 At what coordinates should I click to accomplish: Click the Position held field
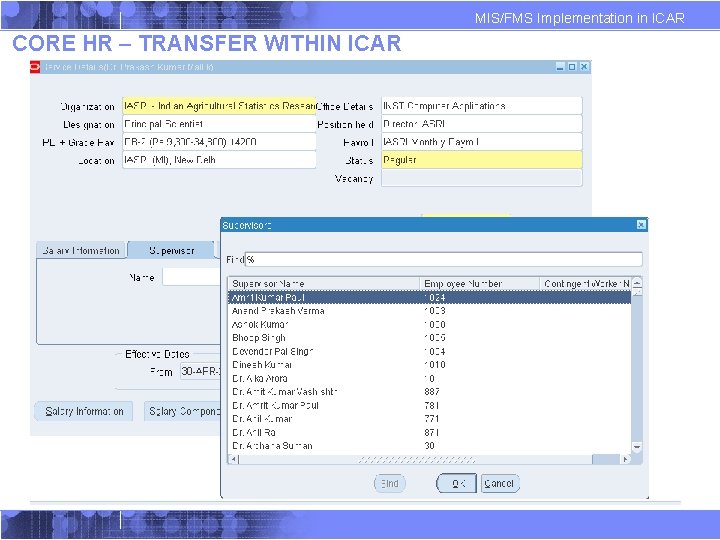(x=482, y=124)
